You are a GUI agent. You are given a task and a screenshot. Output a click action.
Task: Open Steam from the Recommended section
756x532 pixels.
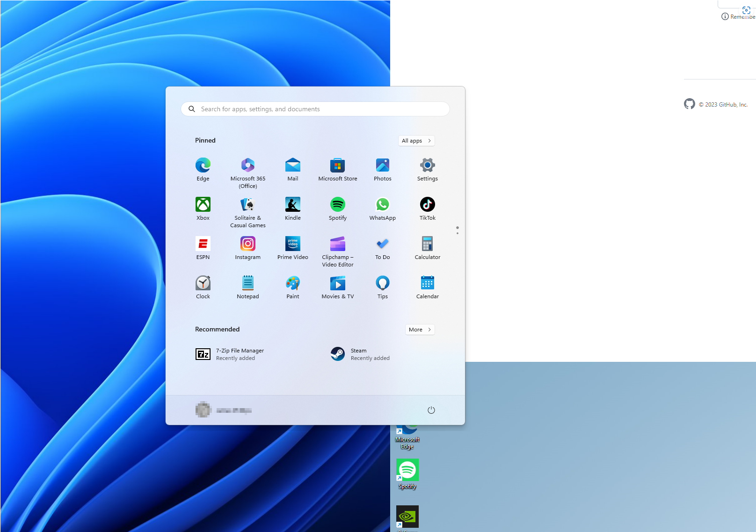359,354
